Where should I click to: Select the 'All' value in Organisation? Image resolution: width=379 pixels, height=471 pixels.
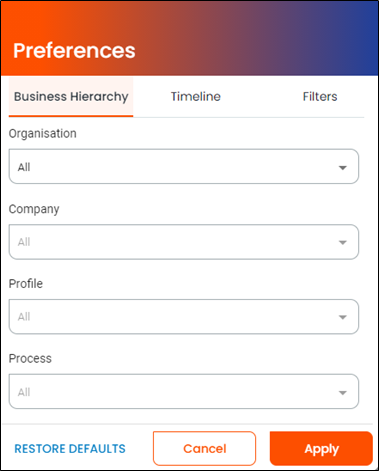24,167
